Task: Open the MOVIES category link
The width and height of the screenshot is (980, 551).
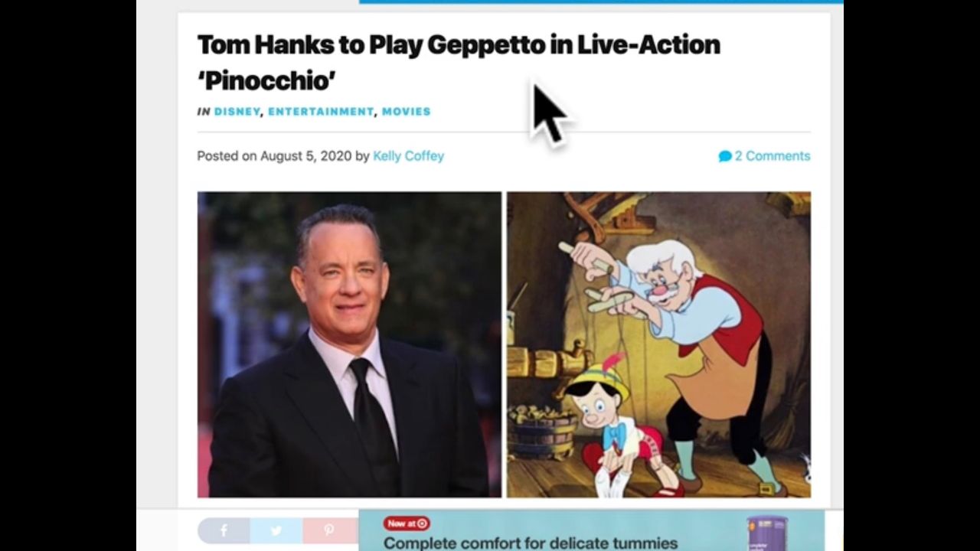Action: (407, 112)
